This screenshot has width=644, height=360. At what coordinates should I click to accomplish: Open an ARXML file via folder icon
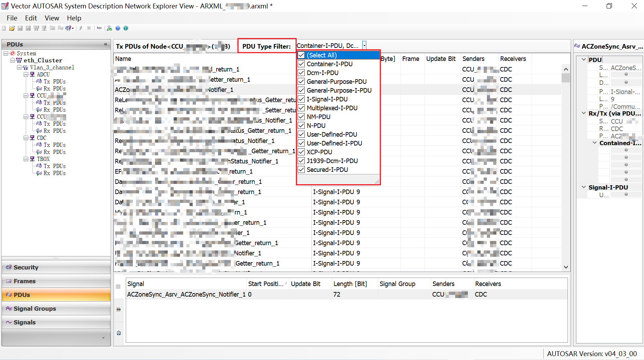coord(12,28)
